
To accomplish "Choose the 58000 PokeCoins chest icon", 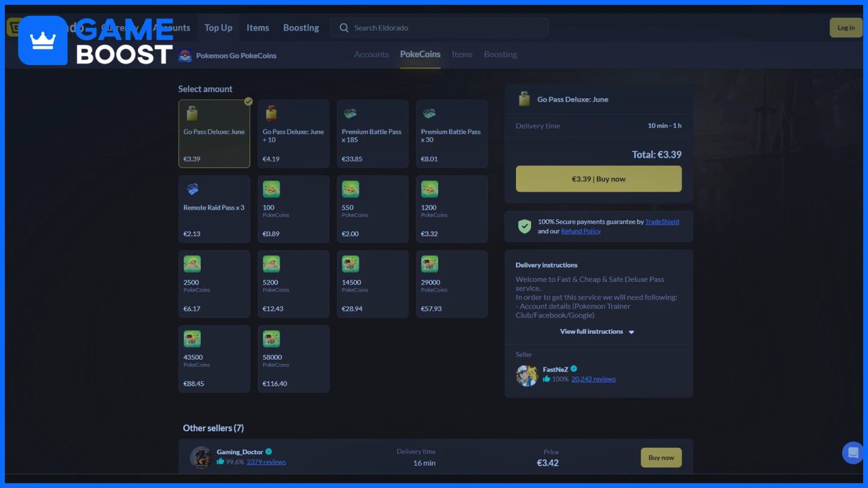I will tap(271, 339).
